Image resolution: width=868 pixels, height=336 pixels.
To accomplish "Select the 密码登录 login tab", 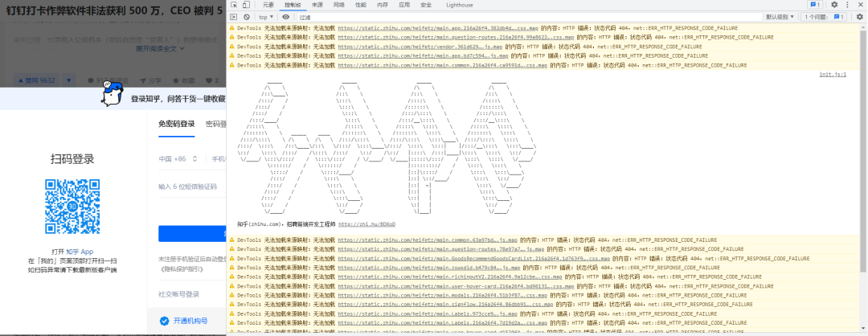I will [216, 124].
